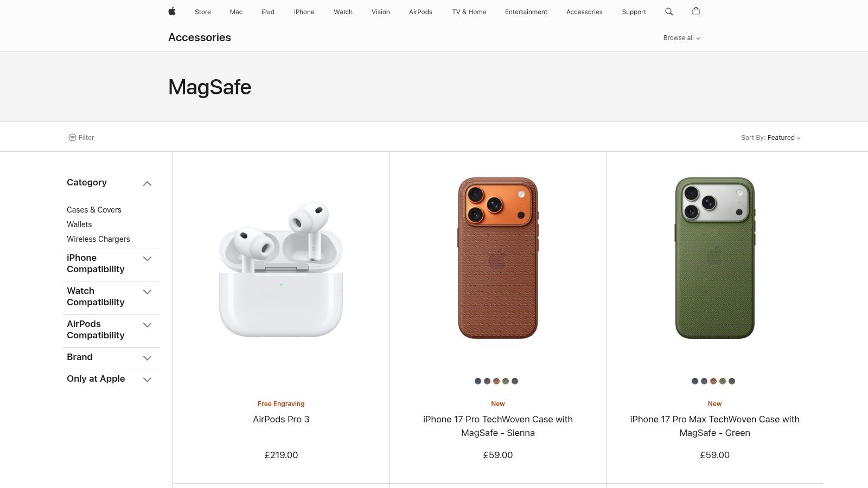This screenshot has width=868, height=488.
Task: Expand the Only at Apple section
Action: point(147,380)
